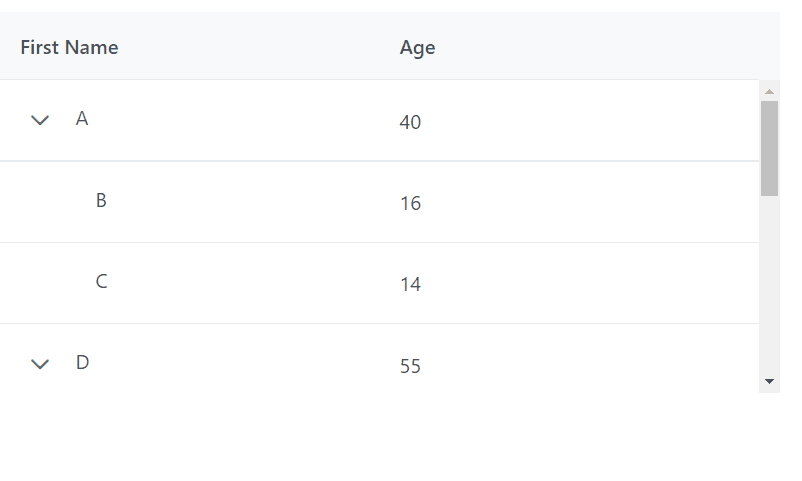
Task: Click the name text C in the tree
Action: [101, 281]
